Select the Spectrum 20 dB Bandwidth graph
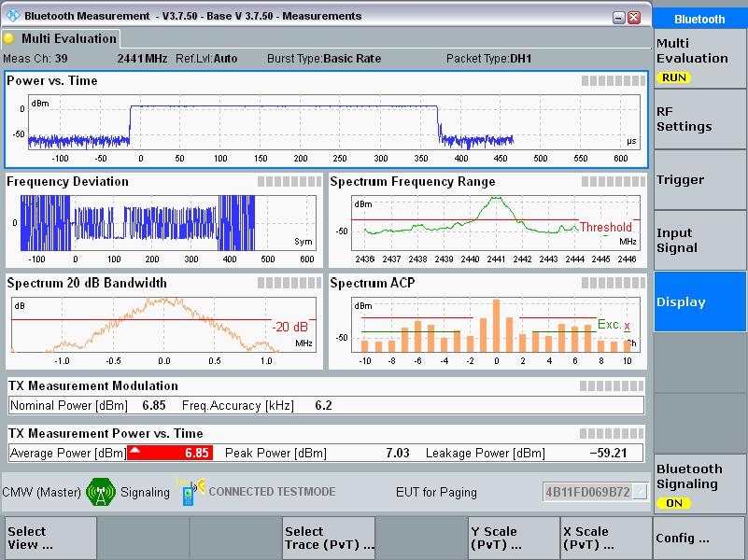 [x=164, y=321]
